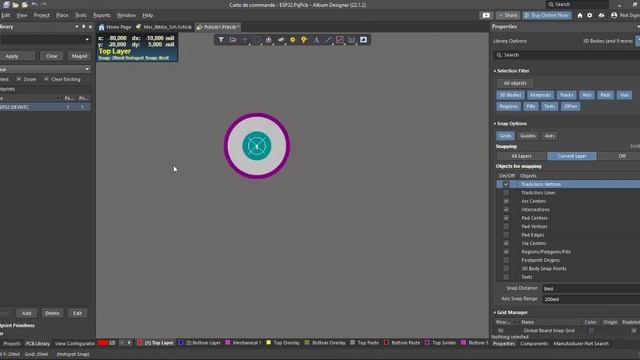
Task: Open the dimension tool icon in active bar
Action: tap(351, 40)
